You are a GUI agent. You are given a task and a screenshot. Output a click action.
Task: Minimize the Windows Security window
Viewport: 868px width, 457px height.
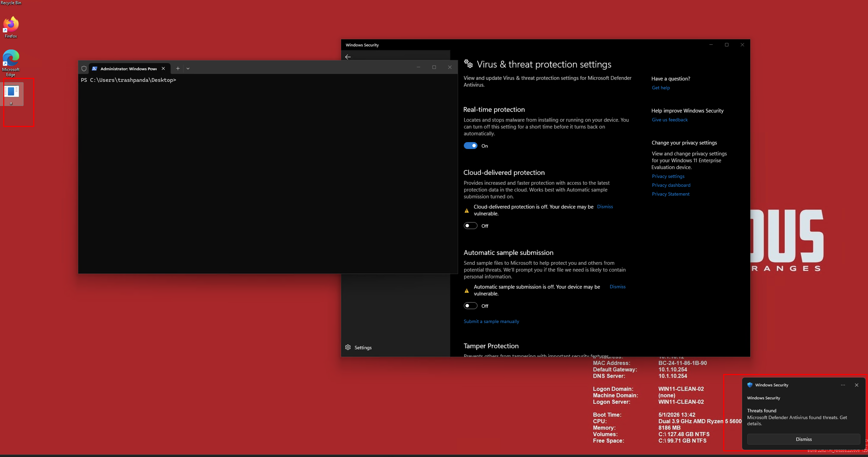[711, 45]
